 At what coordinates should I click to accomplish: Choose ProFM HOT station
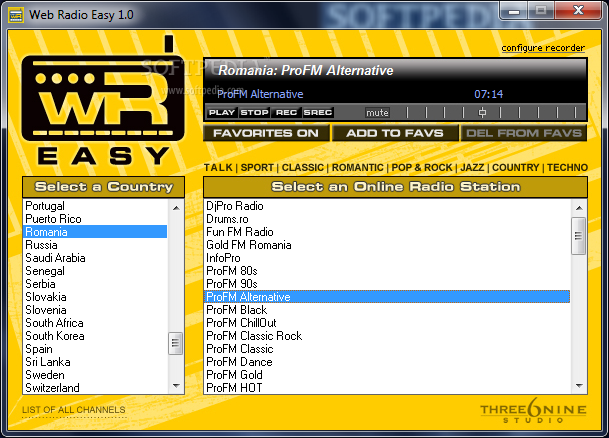(387, 388)
